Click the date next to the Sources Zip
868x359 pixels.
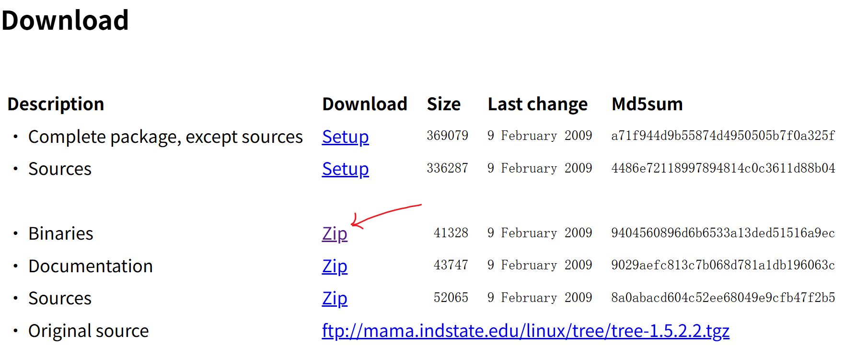click(x=540, y=298)
